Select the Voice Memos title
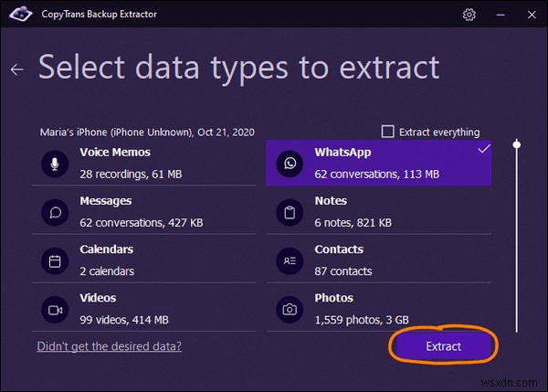The width and height of the screenshot is (548, 392). 115,153
